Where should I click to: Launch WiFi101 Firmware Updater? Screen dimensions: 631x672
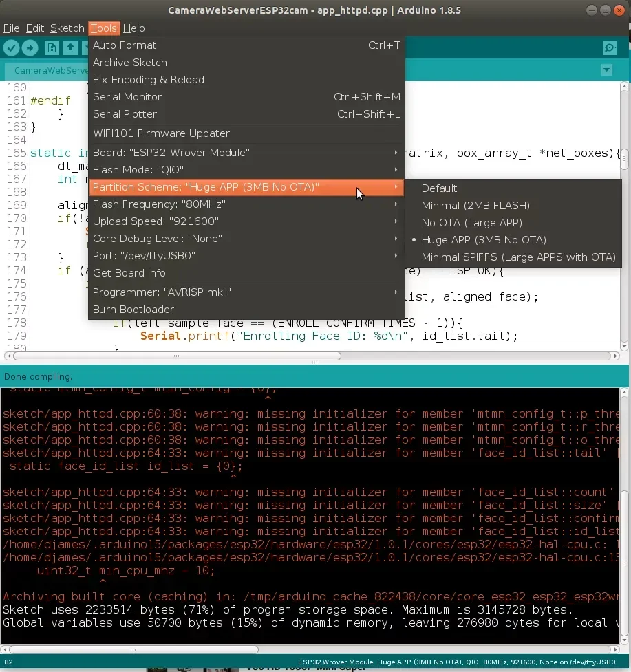click(246, 133)
